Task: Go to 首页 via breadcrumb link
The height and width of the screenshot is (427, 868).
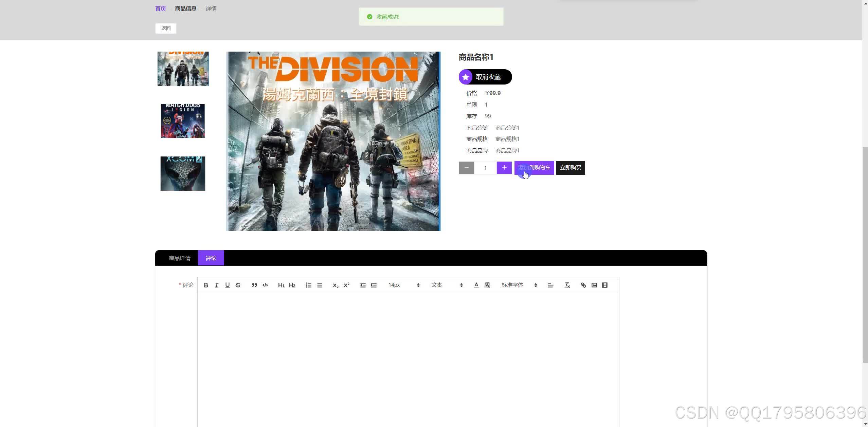Action: 160,9
